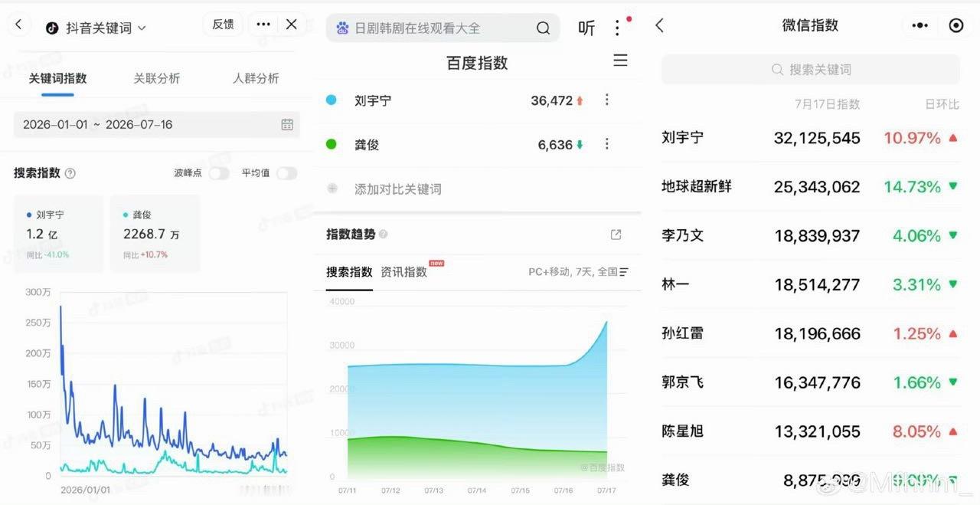The height and width of the screenshot is (505, 980).
Task: Open the 郭京飞 row
Action: [811, 382]
